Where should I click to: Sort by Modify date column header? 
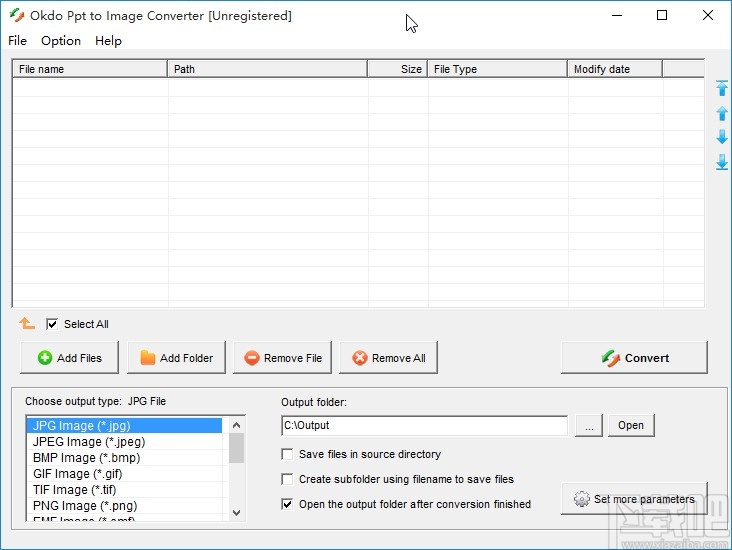[x=615, y=69]
